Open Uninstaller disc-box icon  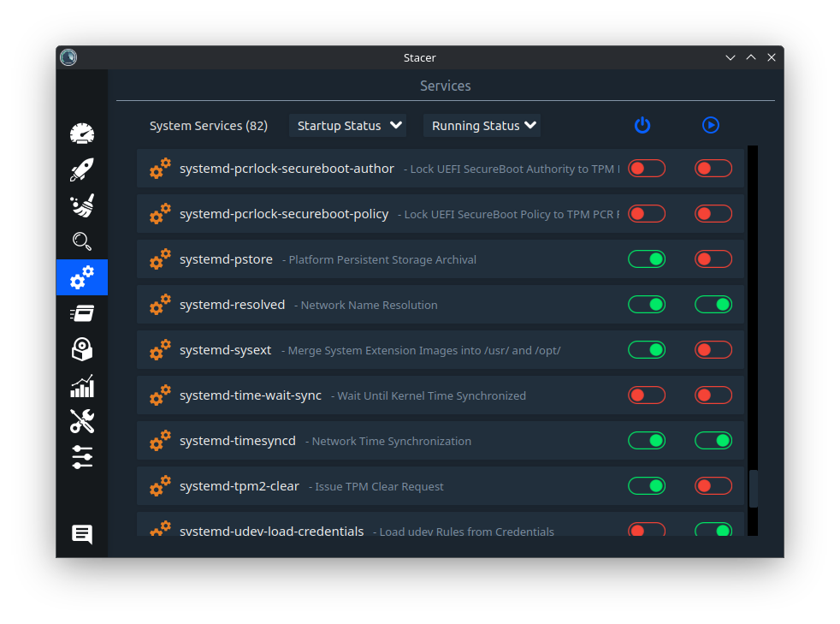pyautogui.click(x=82, y=349)
